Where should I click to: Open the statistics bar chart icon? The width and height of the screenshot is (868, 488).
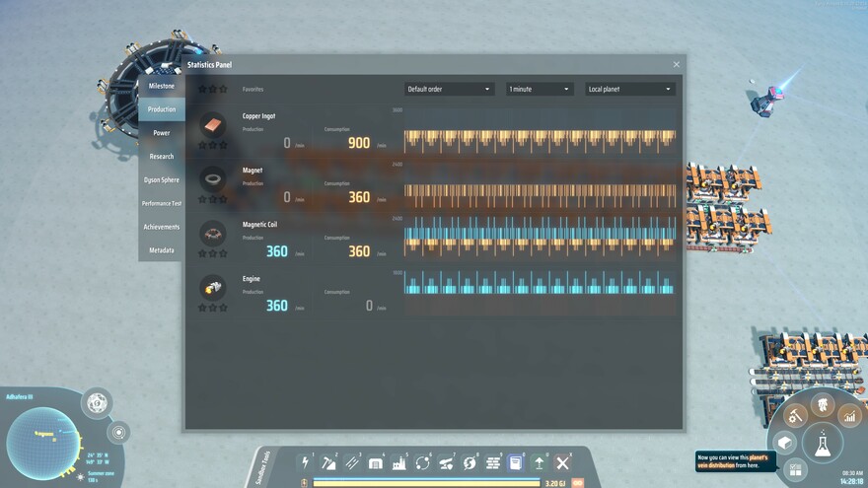tap(850, 416)
